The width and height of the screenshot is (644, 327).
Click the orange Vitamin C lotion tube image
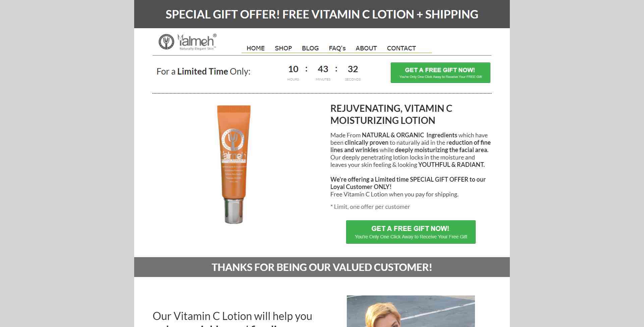point(234,164)
